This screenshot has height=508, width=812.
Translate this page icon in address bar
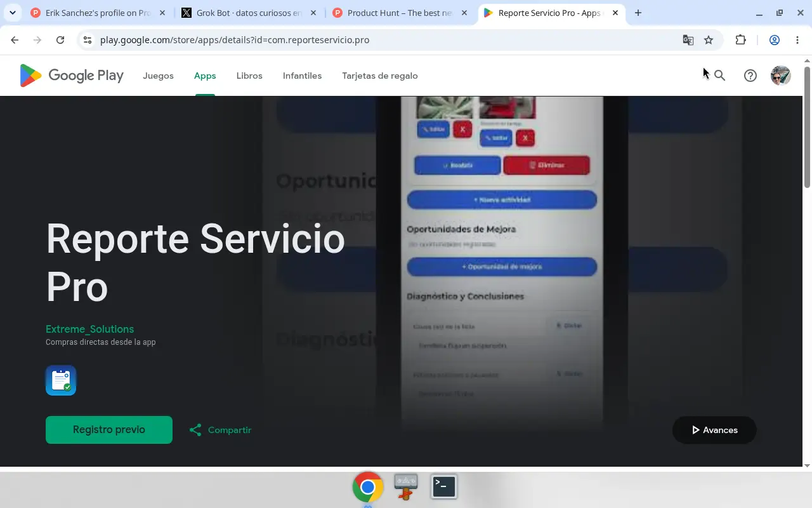tap(688, 40)
